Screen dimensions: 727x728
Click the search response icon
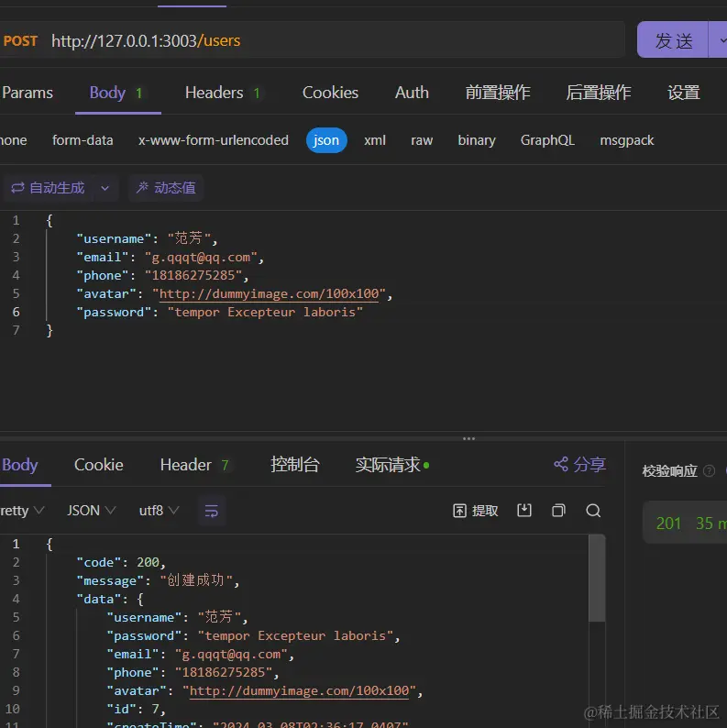pos(593,511)
